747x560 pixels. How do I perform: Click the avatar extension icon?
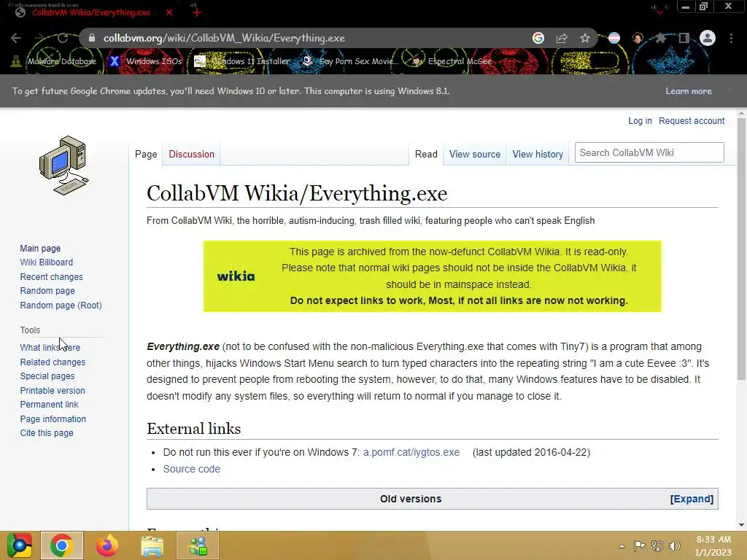pyautogui.click(x=638, y=38)
